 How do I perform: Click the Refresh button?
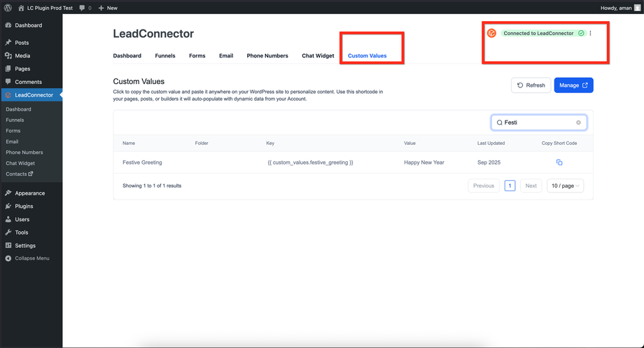point(531,85)
